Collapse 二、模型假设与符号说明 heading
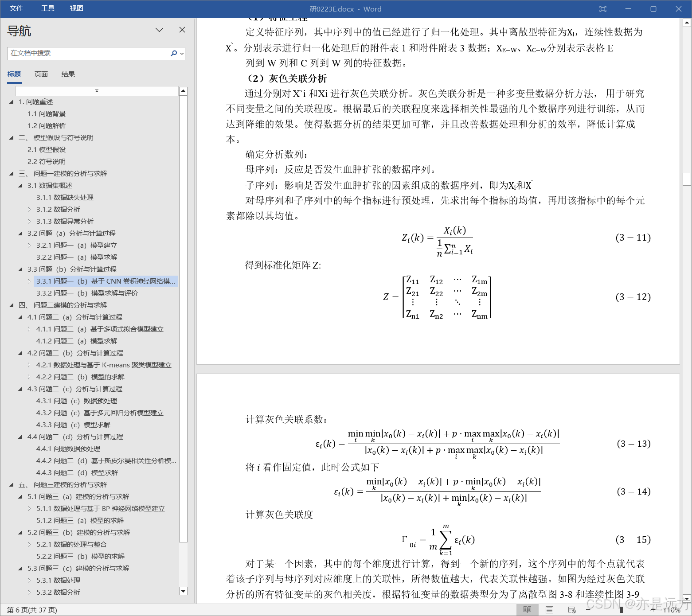This screenshot has width=692, height=616. click(12, 138)
